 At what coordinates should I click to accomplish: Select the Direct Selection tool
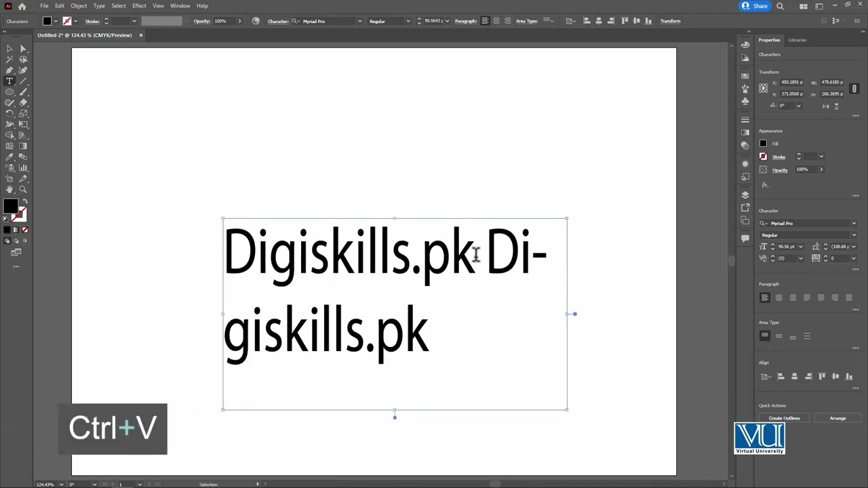pyautogui.click(x=23, y=49)
